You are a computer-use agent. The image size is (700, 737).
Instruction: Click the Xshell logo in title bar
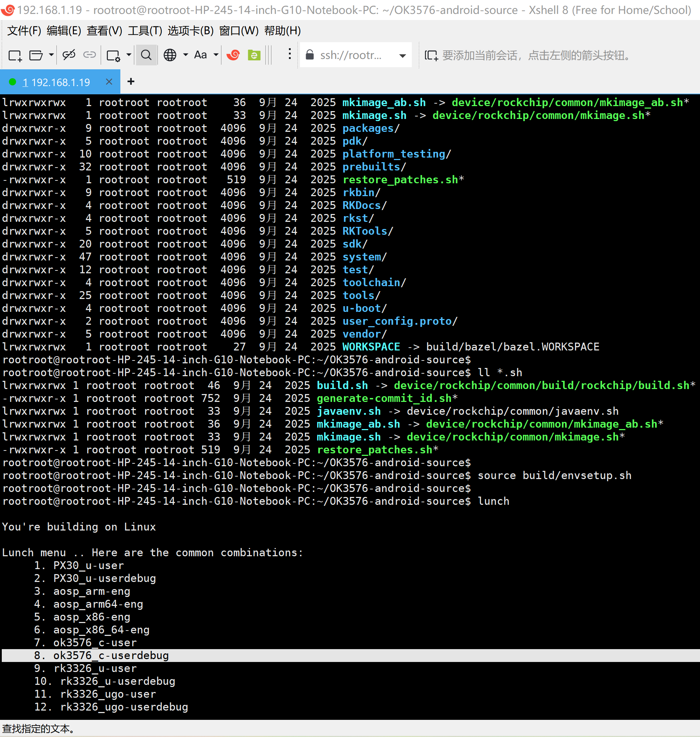(8, 10)
